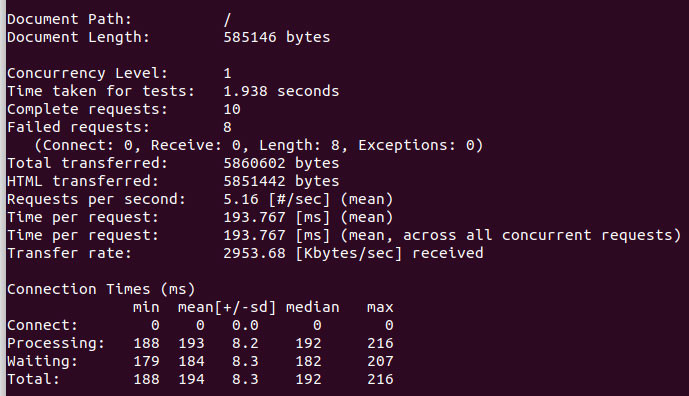
Task: Click the 'Document Length:' label
Action: tap(78, 37)
